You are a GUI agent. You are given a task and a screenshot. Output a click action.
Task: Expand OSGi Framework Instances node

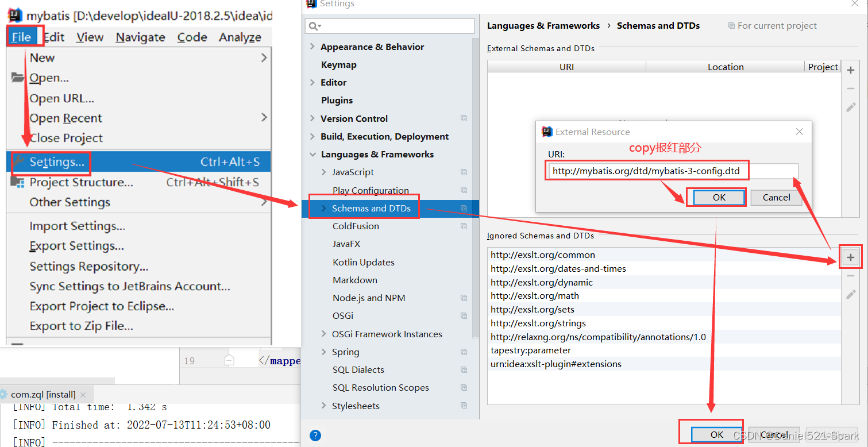click(x=324, y=334)
